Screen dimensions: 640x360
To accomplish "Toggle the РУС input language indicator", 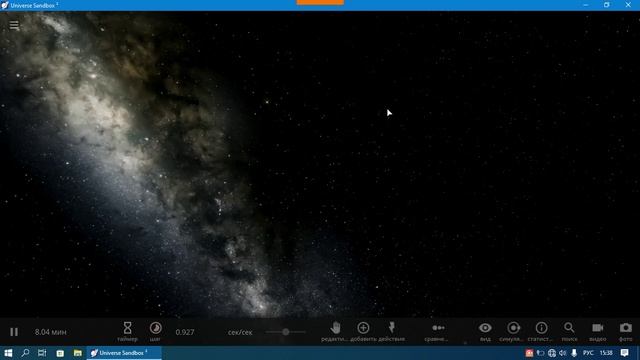I will [x=588, y=353].
